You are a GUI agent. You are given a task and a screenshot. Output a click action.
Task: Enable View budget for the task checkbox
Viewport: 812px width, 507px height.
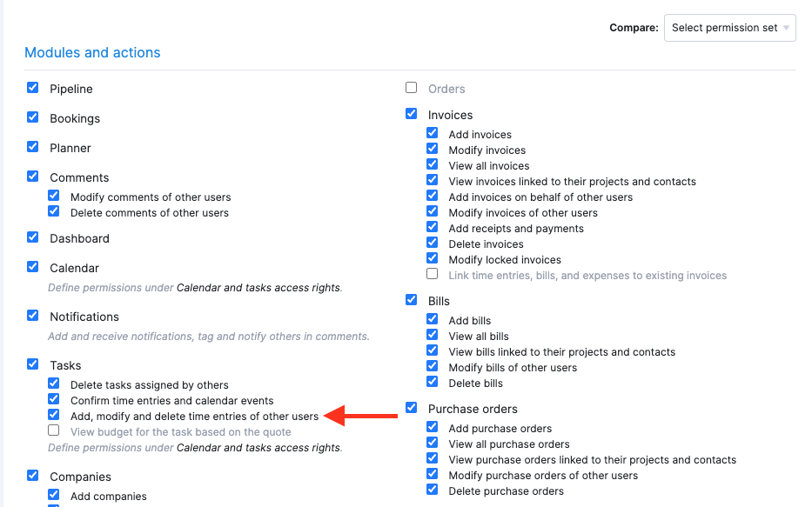click(54, 430)
